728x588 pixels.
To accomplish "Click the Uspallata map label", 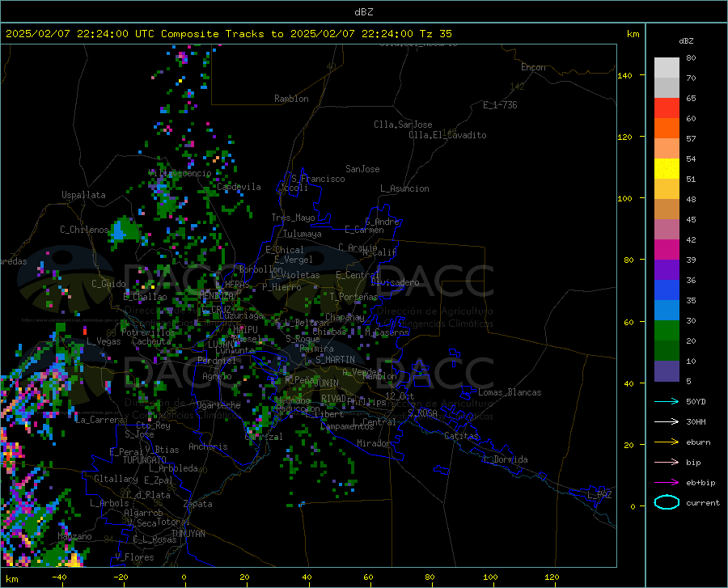I will point(83,195).
